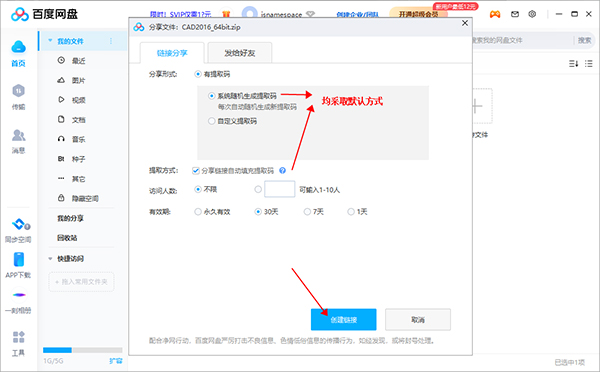The width and height of the screenshot is (600, 372).
Task: Open the 工具 tools grid icon
Action: point(18,337)
